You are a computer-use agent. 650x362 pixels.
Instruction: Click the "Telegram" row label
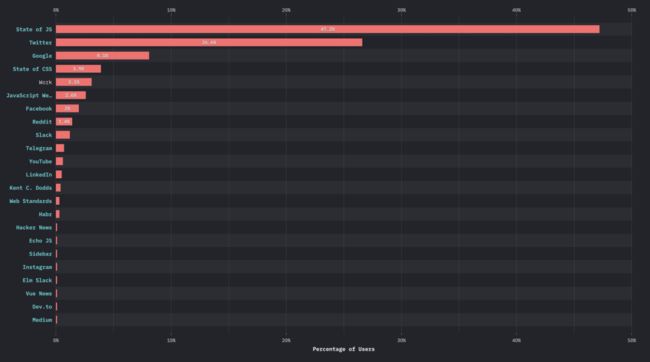click(39, 148)
